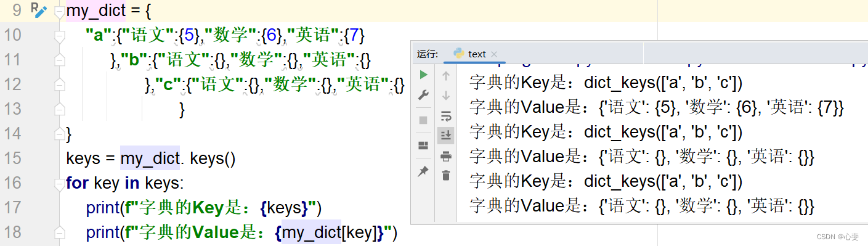Collapse the my_dict block at line 9
This screenshot has height=246, width=868.
pyautogui.click(x=59, y=11)
